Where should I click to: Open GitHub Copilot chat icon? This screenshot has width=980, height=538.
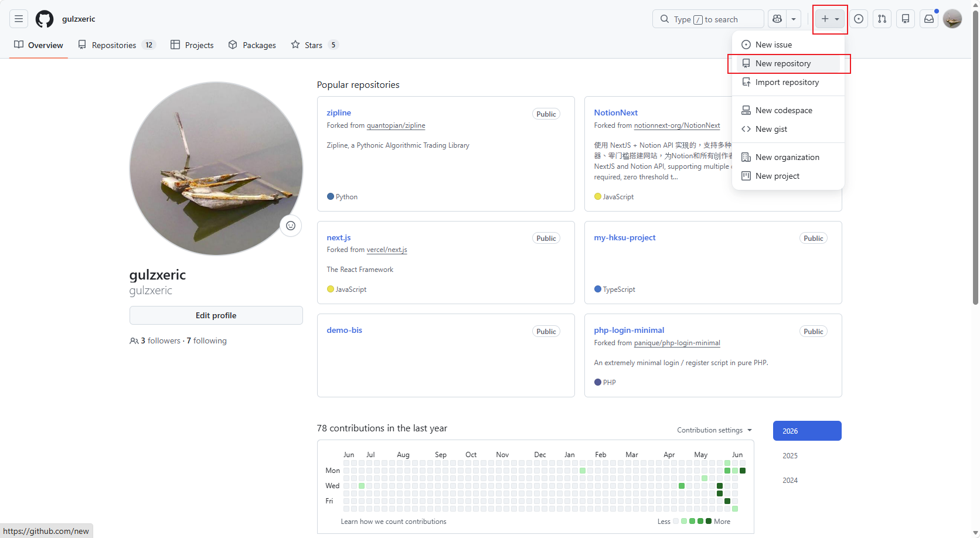pos(777,19)
